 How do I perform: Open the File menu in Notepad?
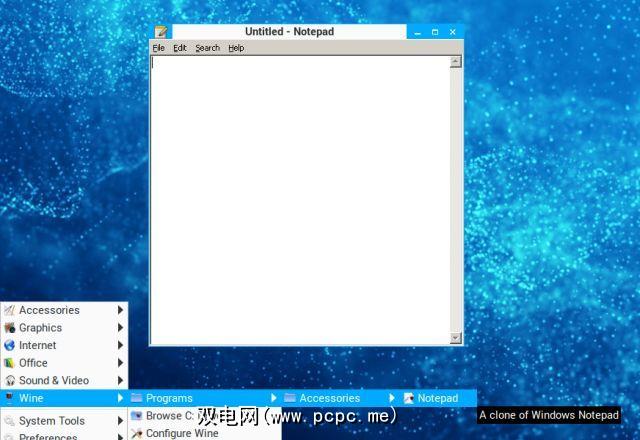pyautogui.click(x=158, y=48)
